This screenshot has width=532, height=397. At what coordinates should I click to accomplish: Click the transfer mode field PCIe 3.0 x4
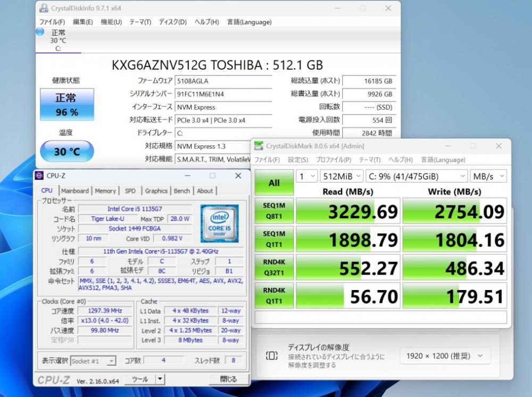pos(223,120)
